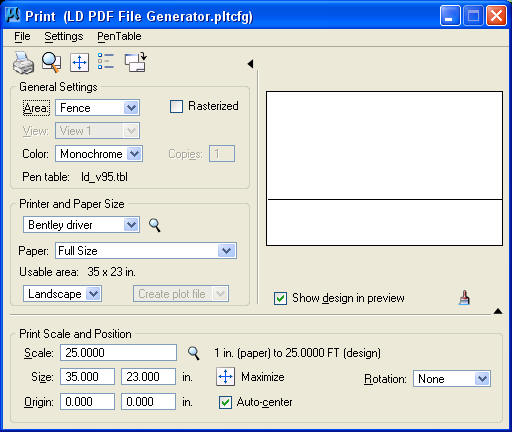Open the PenTable menu
512x432 pixels.
tap(119, 36)
